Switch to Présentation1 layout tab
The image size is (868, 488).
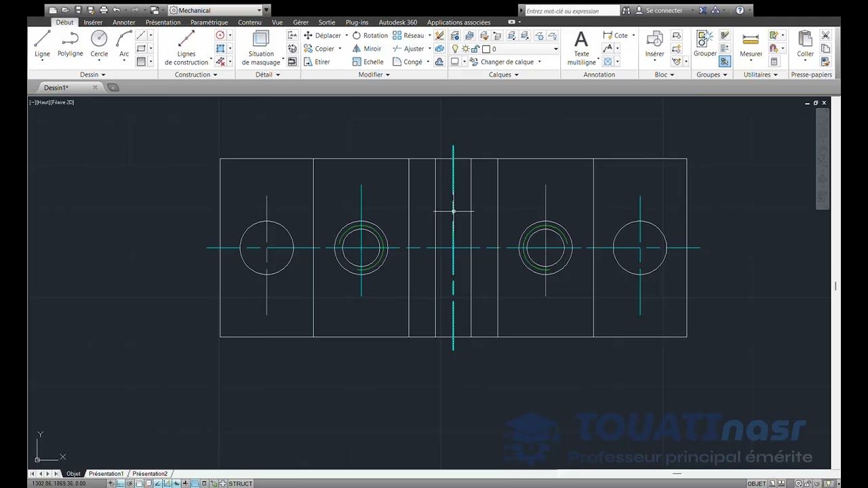[x=106, y=474]
